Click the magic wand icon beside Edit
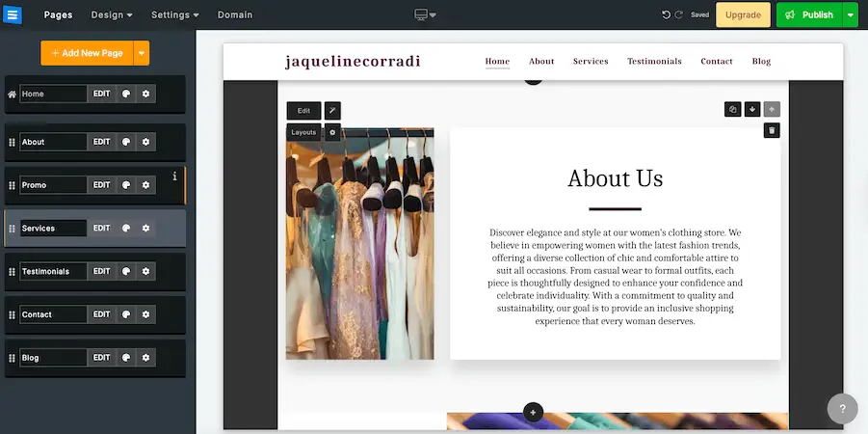Screen dimensions: 868x434 [332, 111]
